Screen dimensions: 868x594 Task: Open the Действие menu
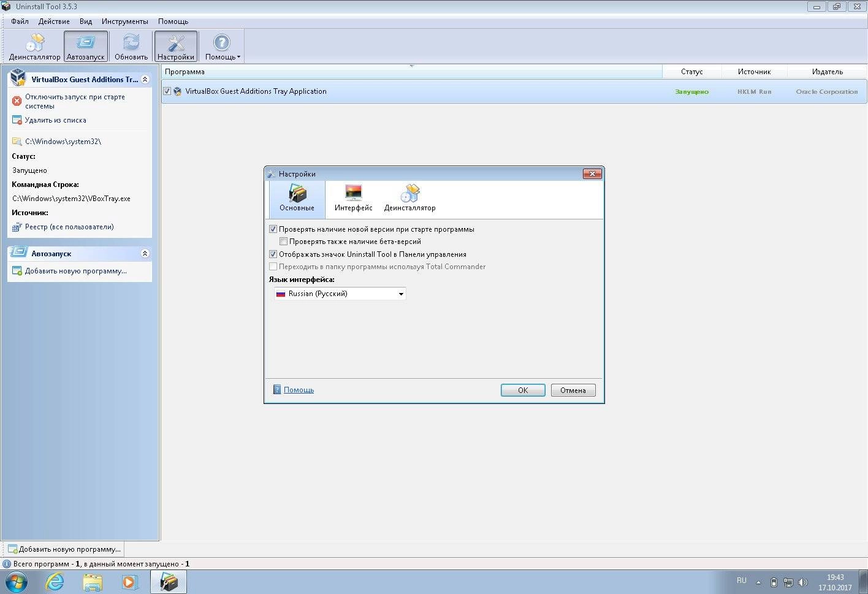pyautogui.click(x=54, y=21)
